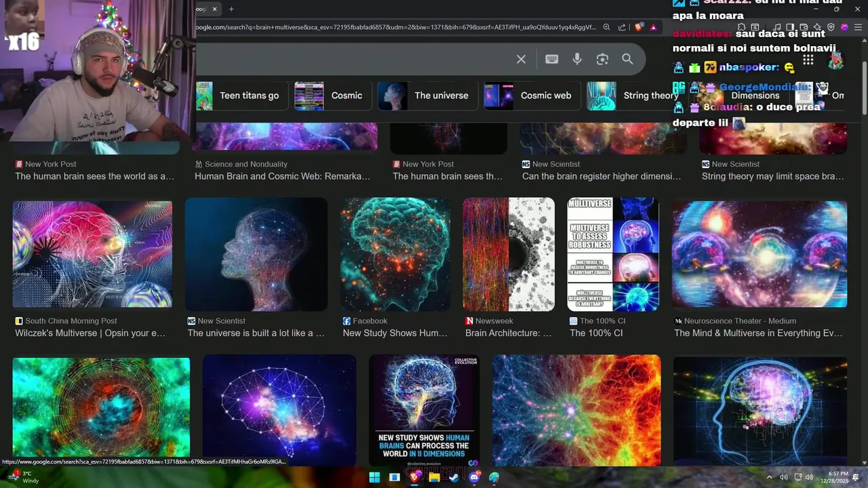Open 'String theory may limit space bra...' link
This screenshot has width=868, height=488.
click(773, 176)
